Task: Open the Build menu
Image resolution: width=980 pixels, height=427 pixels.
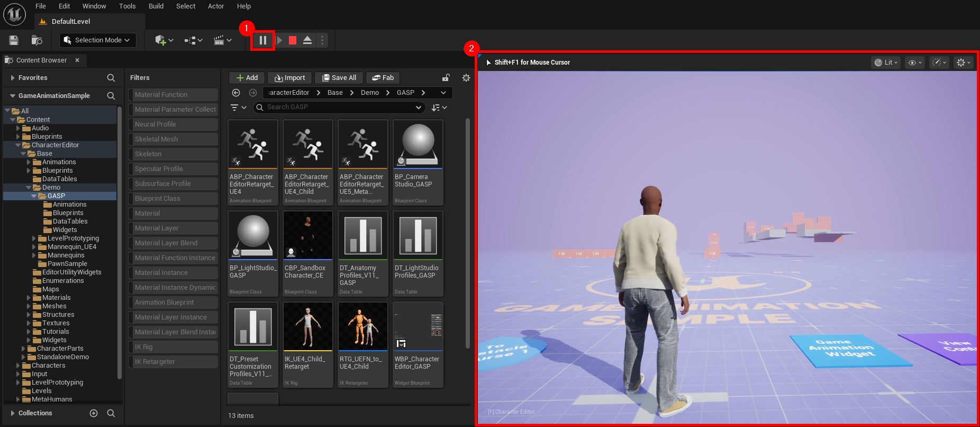Action: (156, 6)
